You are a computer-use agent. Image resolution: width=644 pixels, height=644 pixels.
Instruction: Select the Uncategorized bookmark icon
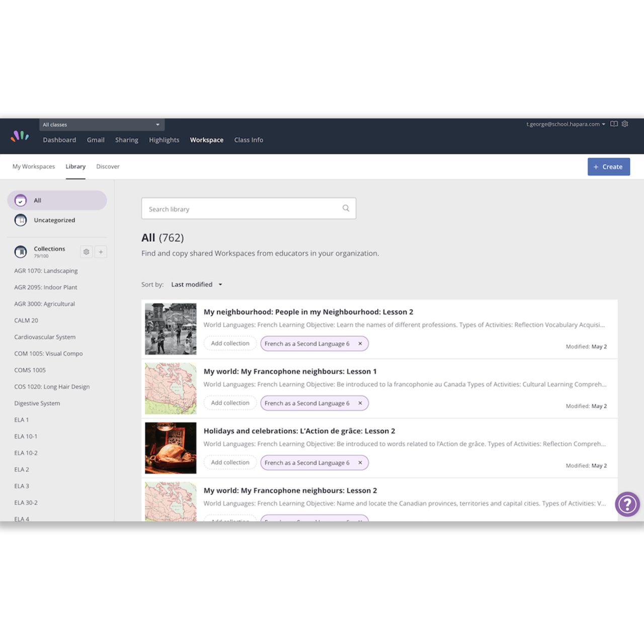coord(21,220)
